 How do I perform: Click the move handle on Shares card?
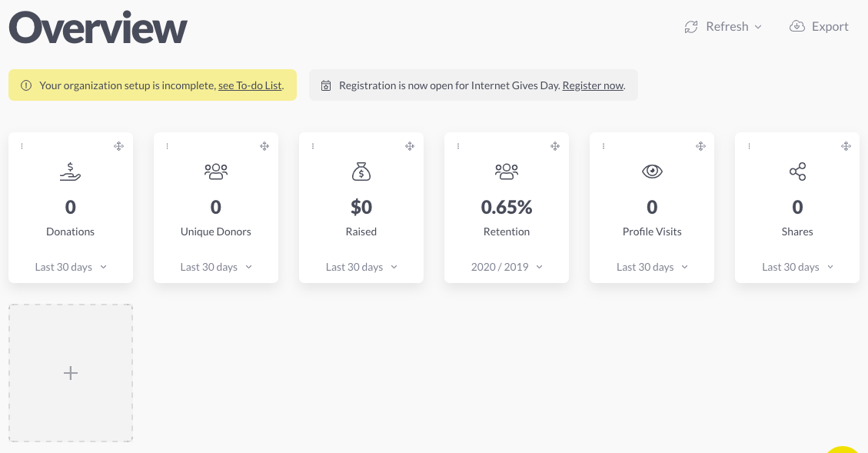click(x=846, y=146)
